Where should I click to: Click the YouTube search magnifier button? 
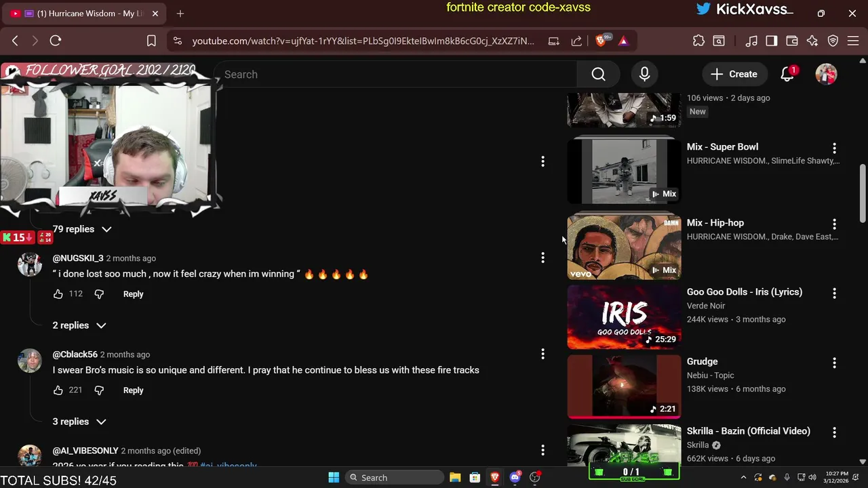coord(598,74)
